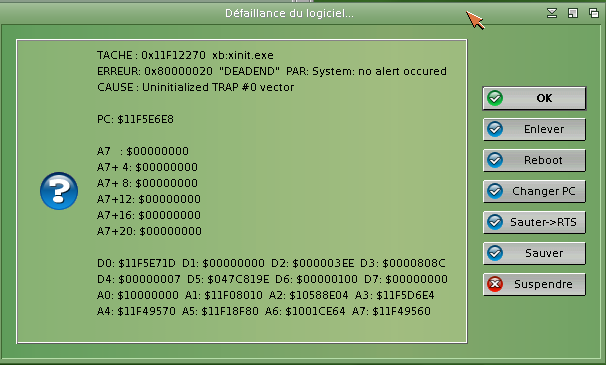
Task: Click the iconify gadget in title bar
Action: click(x=552, y=14)
